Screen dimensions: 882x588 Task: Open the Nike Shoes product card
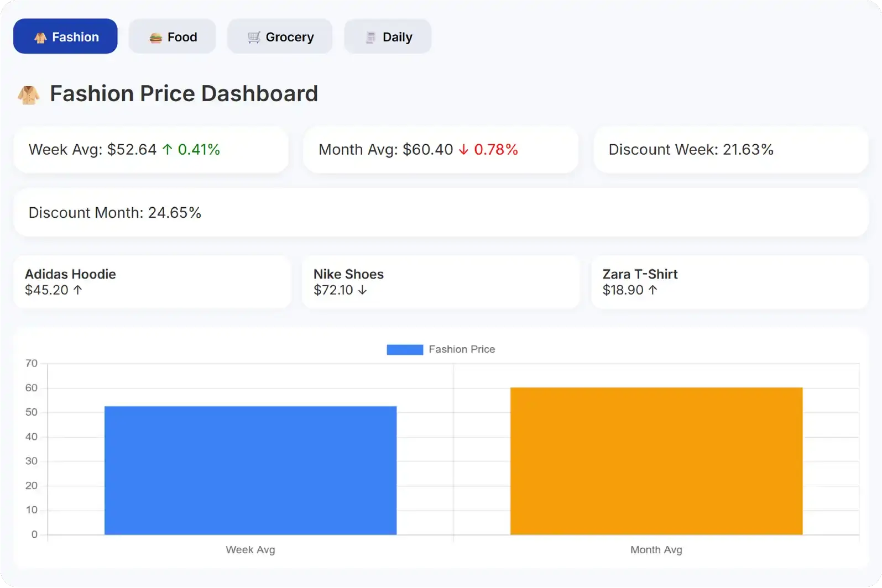(x=441, y=282)
